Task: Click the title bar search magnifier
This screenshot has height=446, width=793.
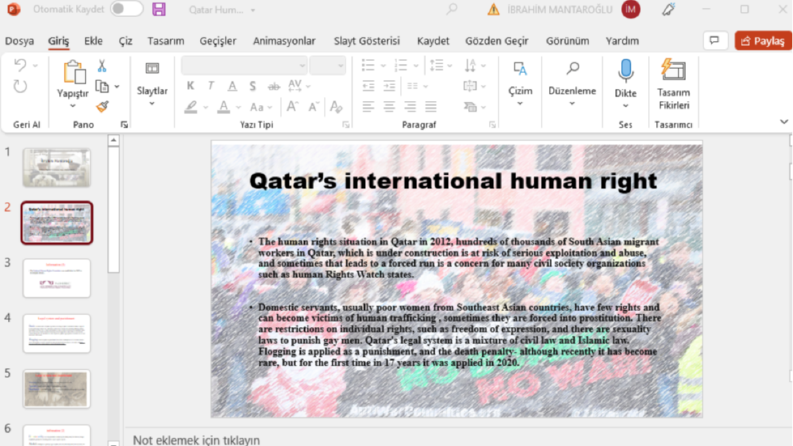Action: coord(452,9)
